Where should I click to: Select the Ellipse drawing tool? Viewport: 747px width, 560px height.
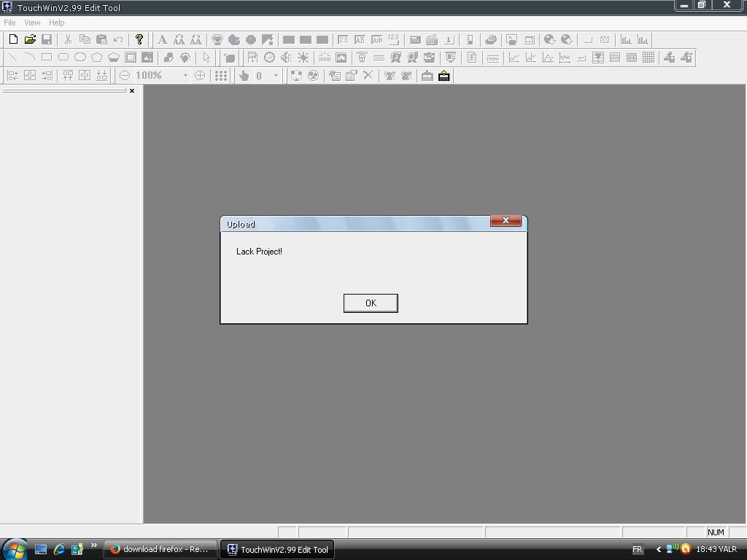pyautogui.click(x=80, y=58)
